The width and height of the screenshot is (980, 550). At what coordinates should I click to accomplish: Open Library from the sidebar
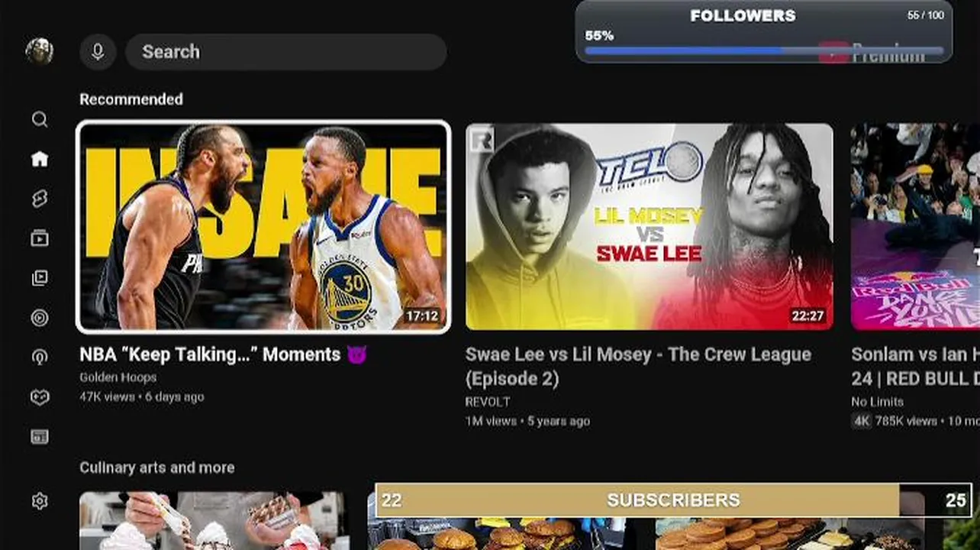[40, 278]
